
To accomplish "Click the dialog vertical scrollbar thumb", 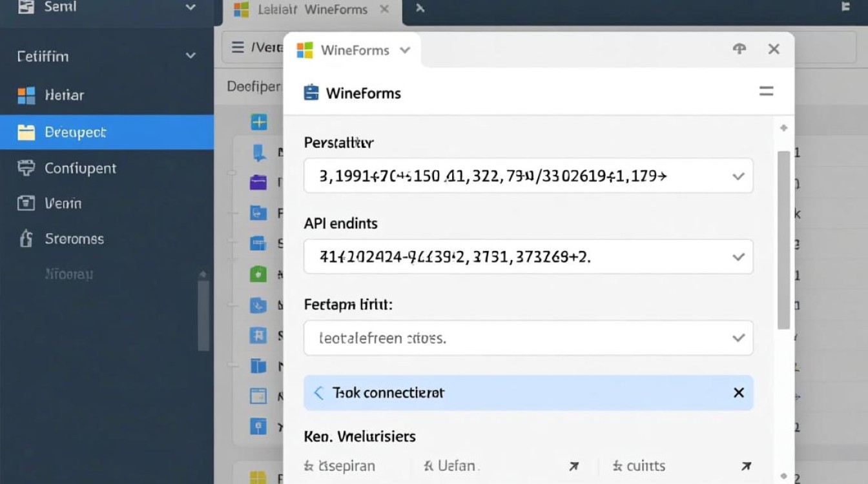I will point(783,240).
